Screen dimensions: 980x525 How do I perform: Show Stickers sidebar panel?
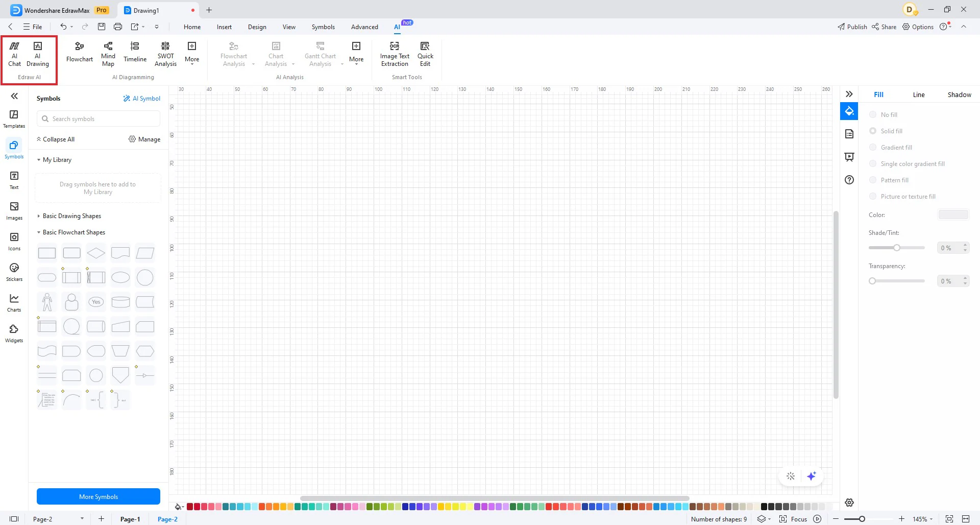coord(14,272)
